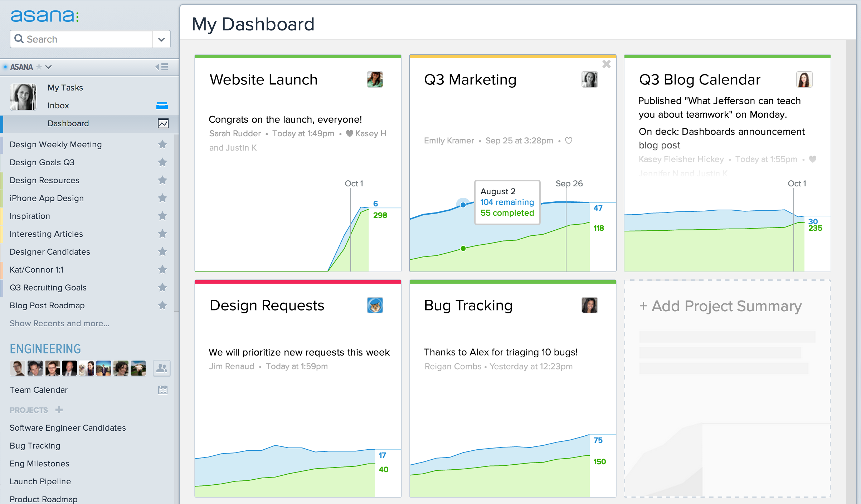Expand Show Recents and more link

click(59, 323)
